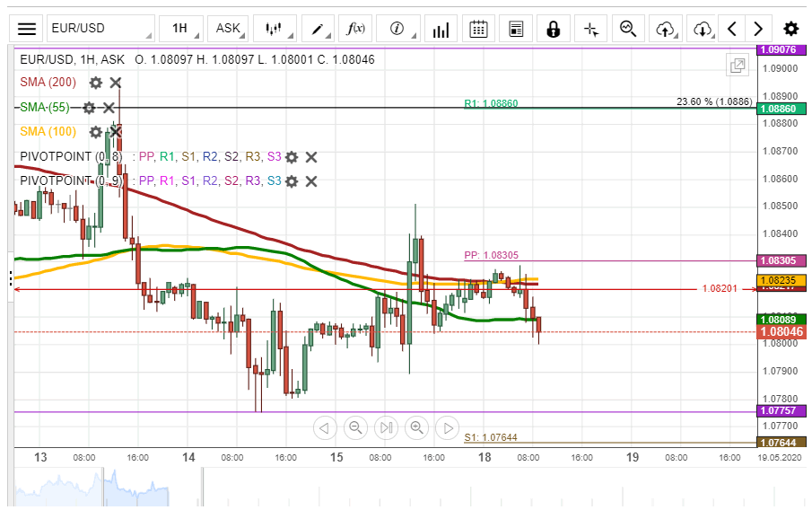
Task: Click the toolbar left arrow
Action: click(732, 29)
